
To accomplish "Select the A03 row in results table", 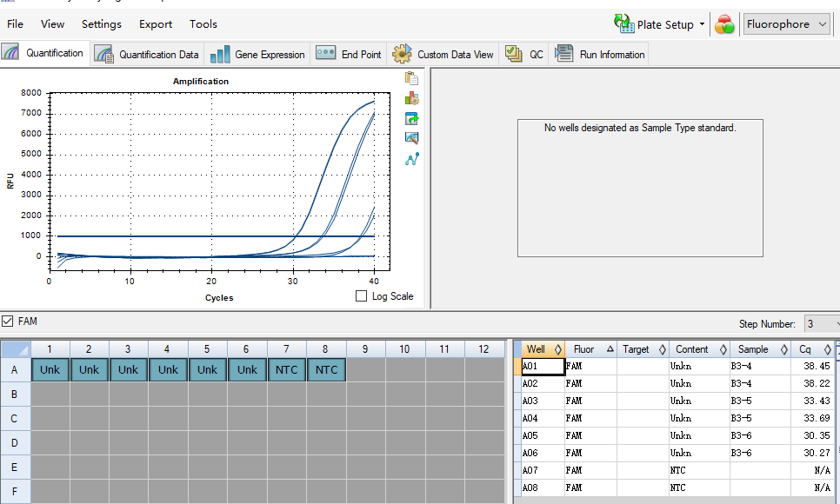I will (x=677, y=401).
